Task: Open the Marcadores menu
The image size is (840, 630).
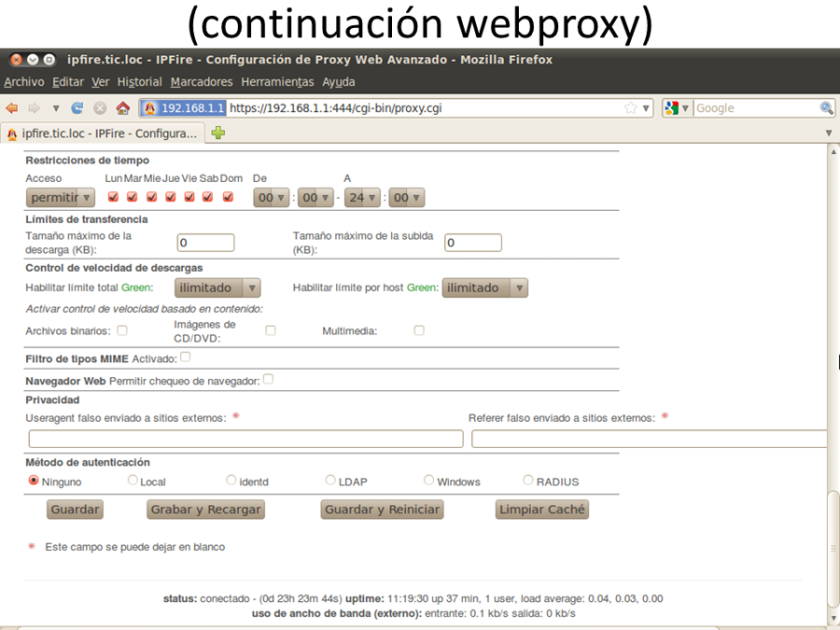Action: click(198, 82)
